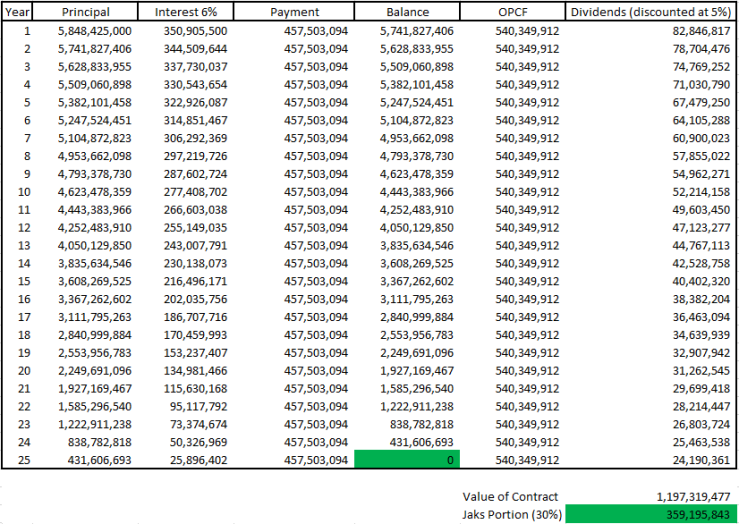This screenshot has width=739, height=524.
Task: Select the contract value 1,197,319,477 cell
Action: [x=651, y=497]
